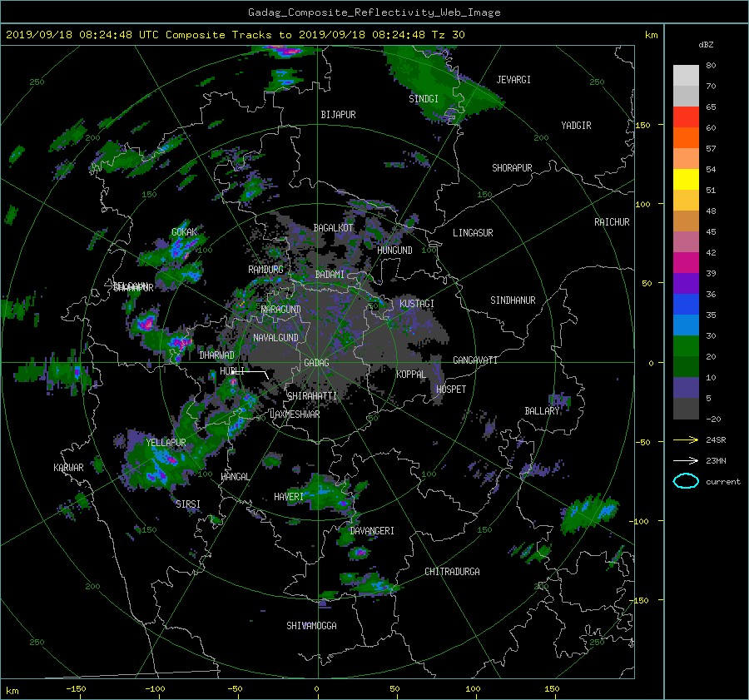This screenshot has height=700, width=749.
Task: Click the LAXMESHWAR city label
Action: (x=295, y=415)
